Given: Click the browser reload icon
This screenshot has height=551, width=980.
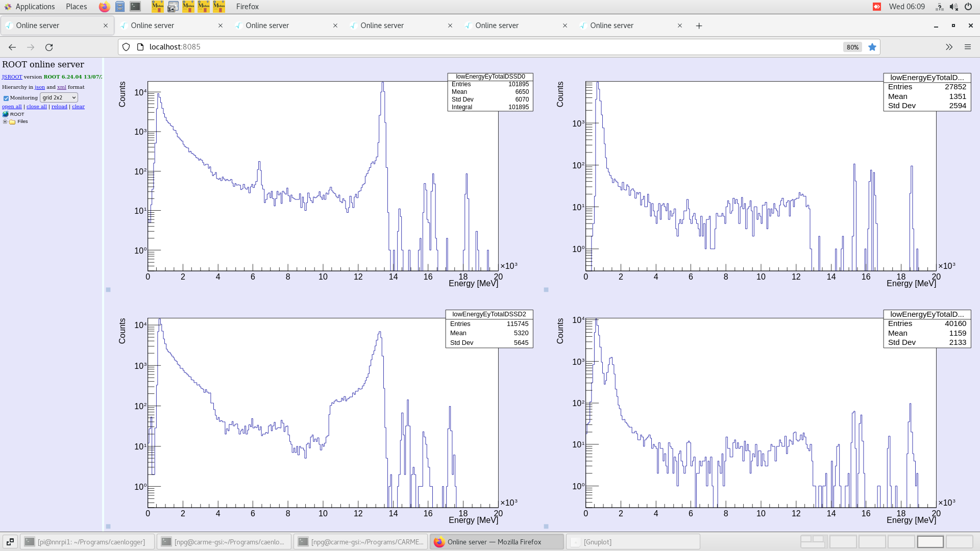Looking at the screenshot, I should click(x=49, y=47).
